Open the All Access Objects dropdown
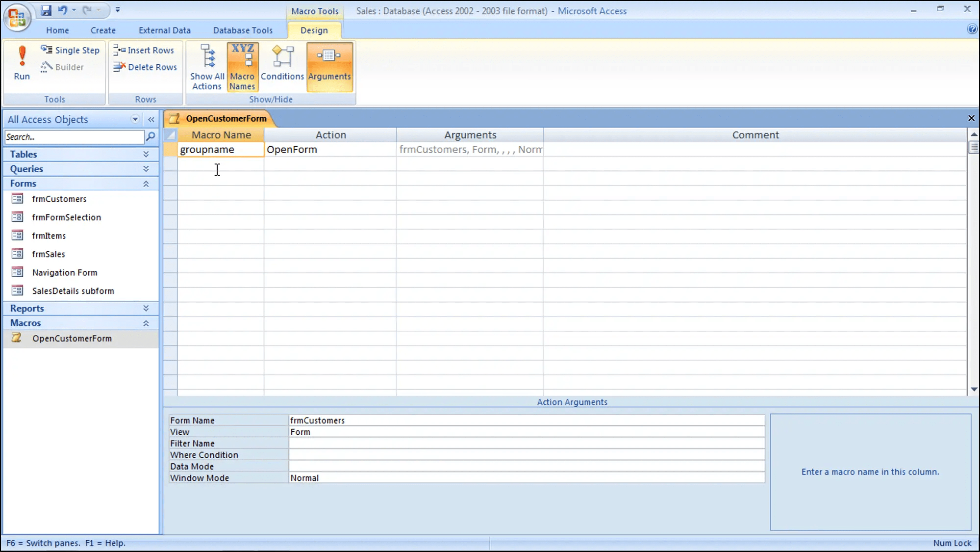Screen dimensions: 980x552 tap(135, 119)
